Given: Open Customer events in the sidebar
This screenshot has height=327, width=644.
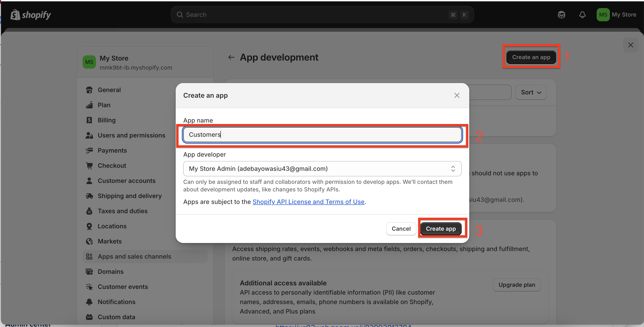Looking at the screenshot, I should tap(123, 287).
